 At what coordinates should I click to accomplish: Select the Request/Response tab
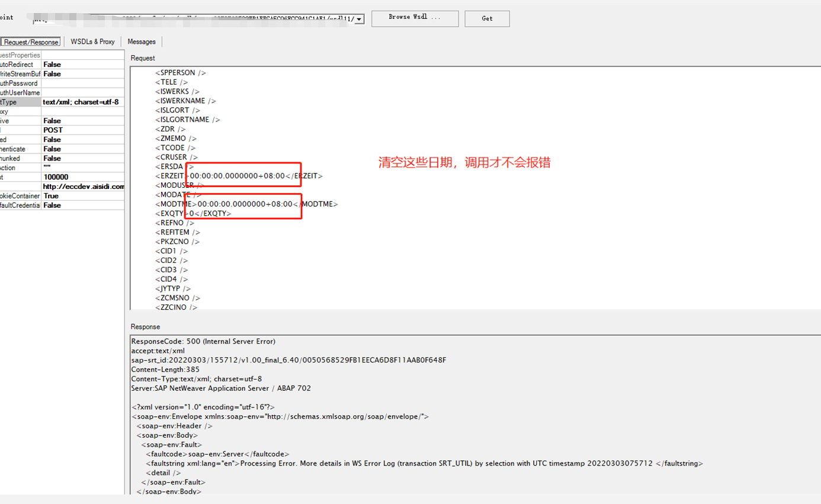coord(30,41)
